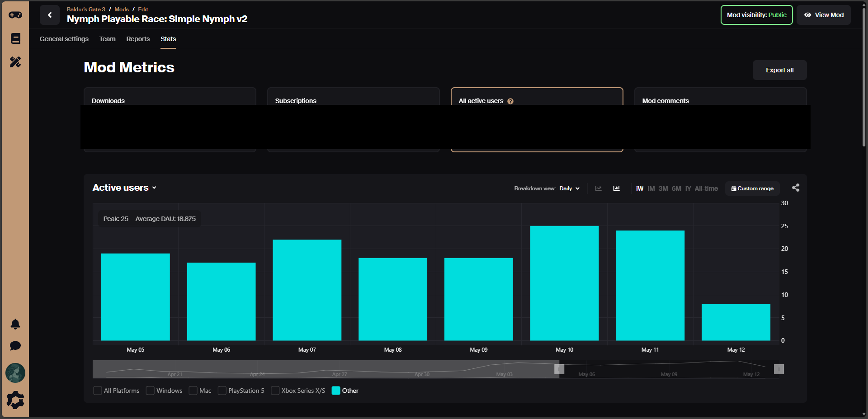Open the guides book sidebar icon

(15, 38)
